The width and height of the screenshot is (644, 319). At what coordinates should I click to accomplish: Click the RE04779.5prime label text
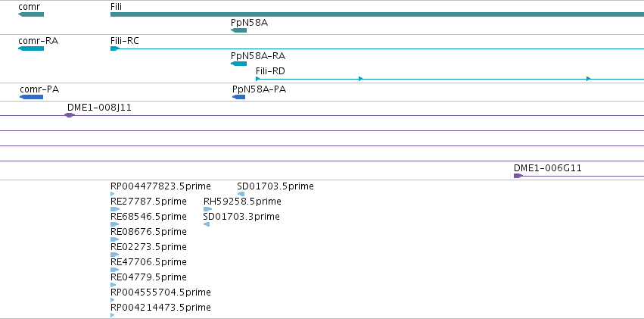148,277
